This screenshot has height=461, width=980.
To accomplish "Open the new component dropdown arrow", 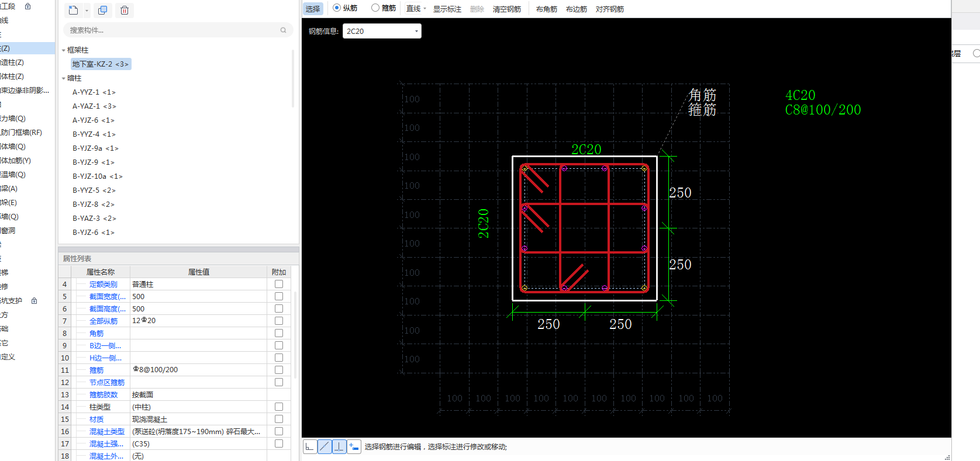I will [x=87, y=11].
